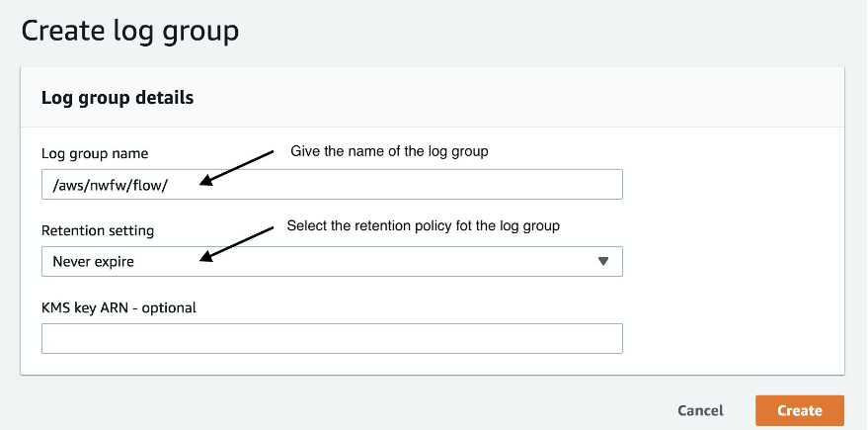Click inside the KMS key ARN field
Image resolution: width=868 pixels, height=430 pixels.
pos(332,339)
